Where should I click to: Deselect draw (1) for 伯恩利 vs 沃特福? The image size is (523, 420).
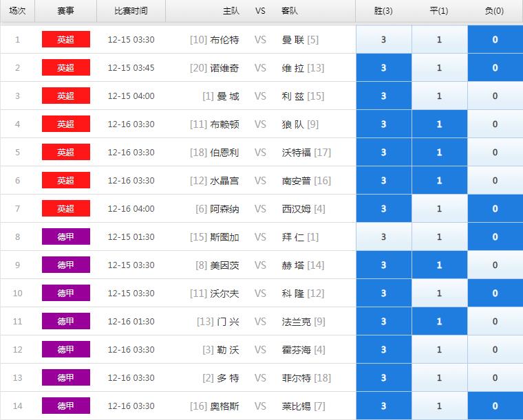pos(439,152)
